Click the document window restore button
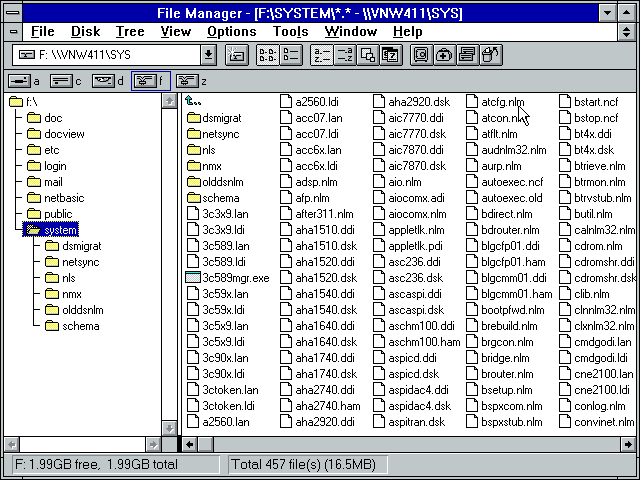The height and width of the screenshot is (480, 640). (x=626, y=32)
